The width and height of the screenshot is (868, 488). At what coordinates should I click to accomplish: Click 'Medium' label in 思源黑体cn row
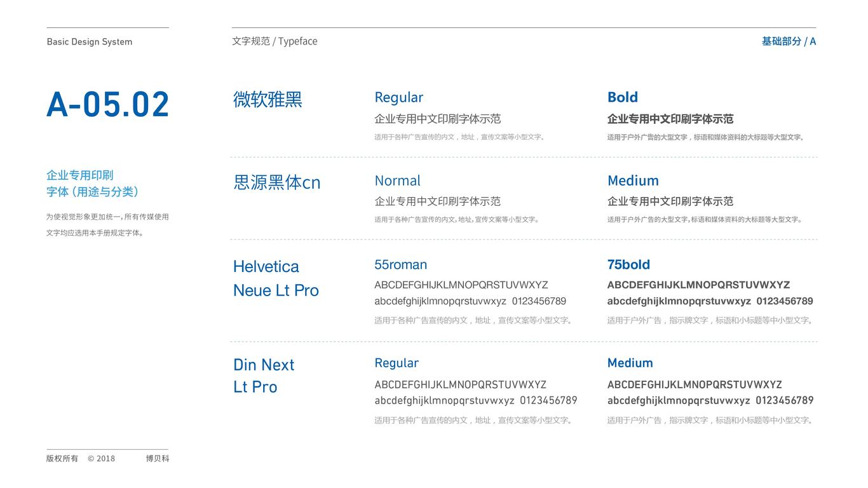tap(633, 180)
